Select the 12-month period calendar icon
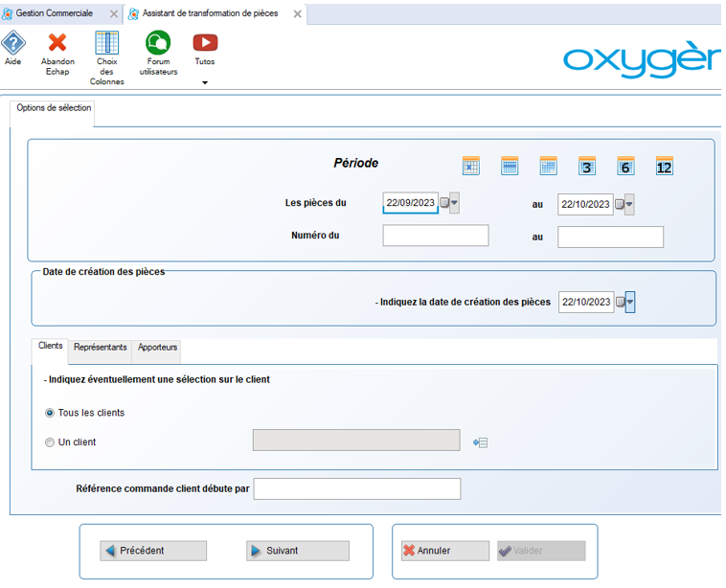The height and width of the screenshot is (588, 726). pyautogui.click(x=664, y=166)
